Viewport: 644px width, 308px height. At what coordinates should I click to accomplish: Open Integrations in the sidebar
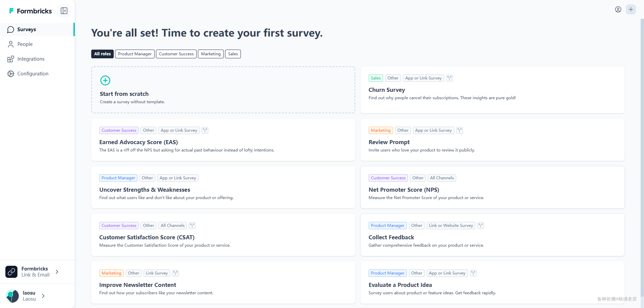pyautogui.click(x=31, y=59)
